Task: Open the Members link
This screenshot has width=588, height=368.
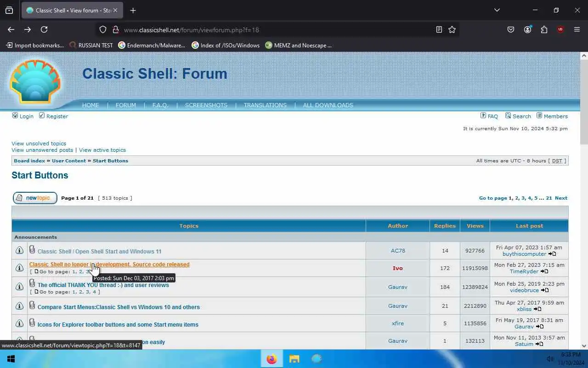Action: [556, 116]
